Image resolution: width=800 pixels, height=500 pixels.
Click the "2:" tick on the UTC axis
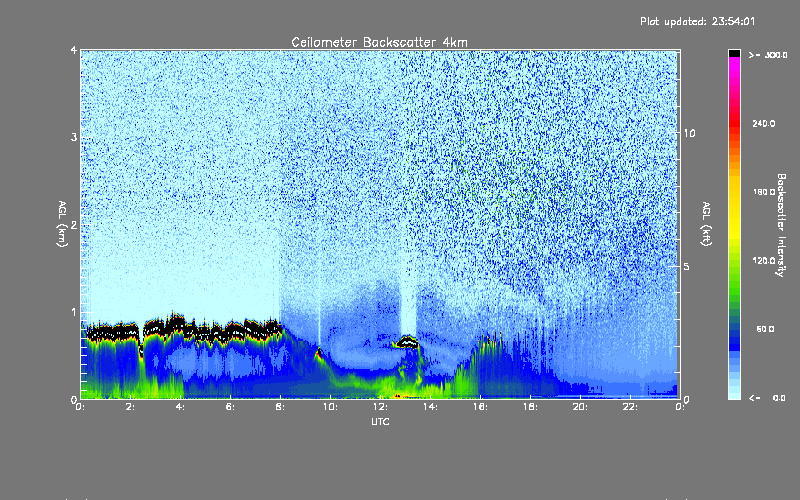(131, 407)
